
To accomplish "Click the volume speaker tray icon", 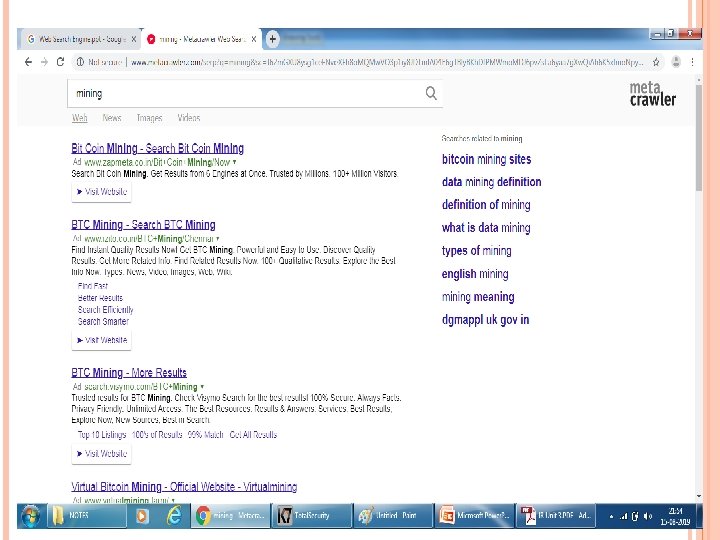I will [647, 517].
